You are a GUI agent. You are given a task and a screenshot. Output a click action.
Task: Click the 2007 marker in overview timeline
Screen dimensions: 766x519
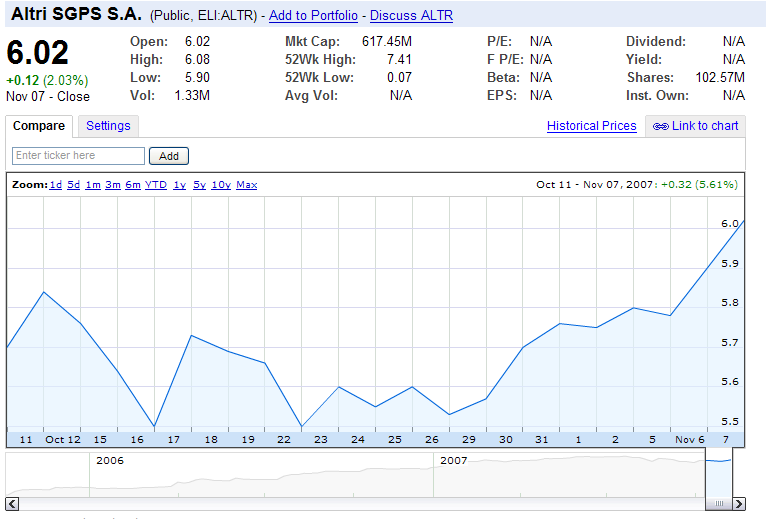453,460
